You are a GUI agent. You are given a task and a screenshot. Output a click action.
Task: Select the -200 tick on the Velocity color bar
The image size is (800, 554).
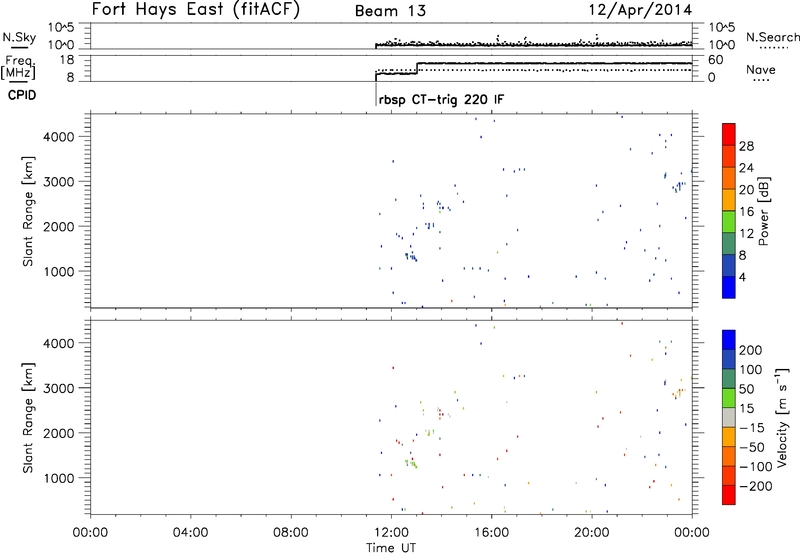756,486
